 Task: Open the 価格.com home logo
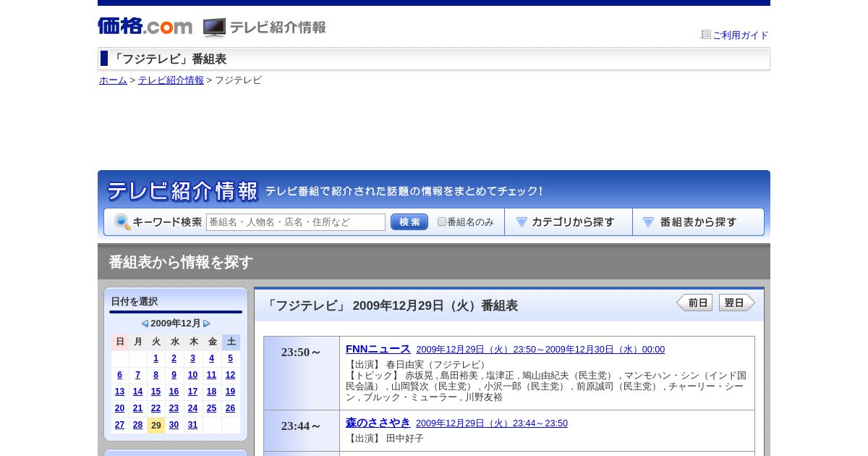pos(145,26)
